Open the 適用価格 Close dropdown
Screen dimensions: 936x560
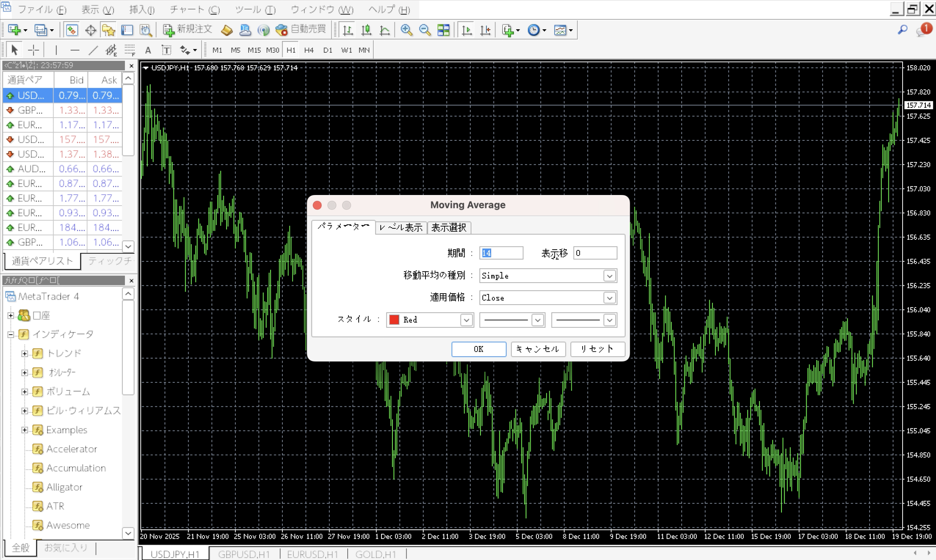click(x=609, y=298)
